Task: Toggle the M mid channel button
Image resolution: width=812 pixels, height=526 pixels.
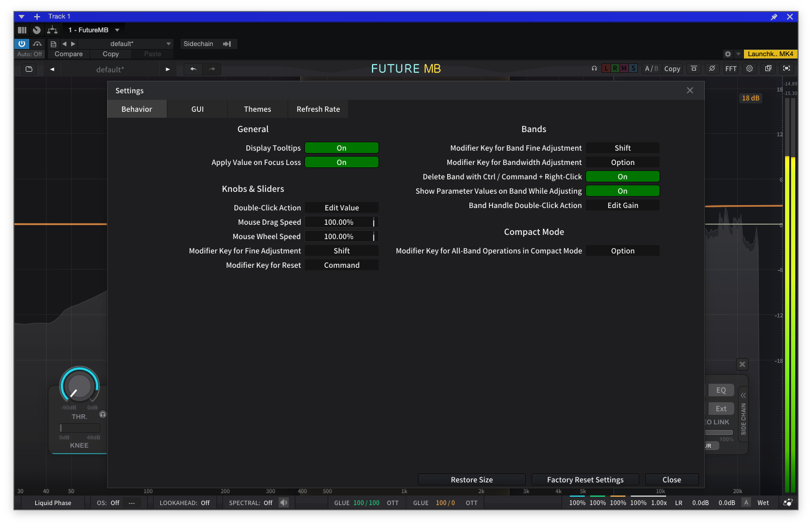Action: [x=624, y=69]
